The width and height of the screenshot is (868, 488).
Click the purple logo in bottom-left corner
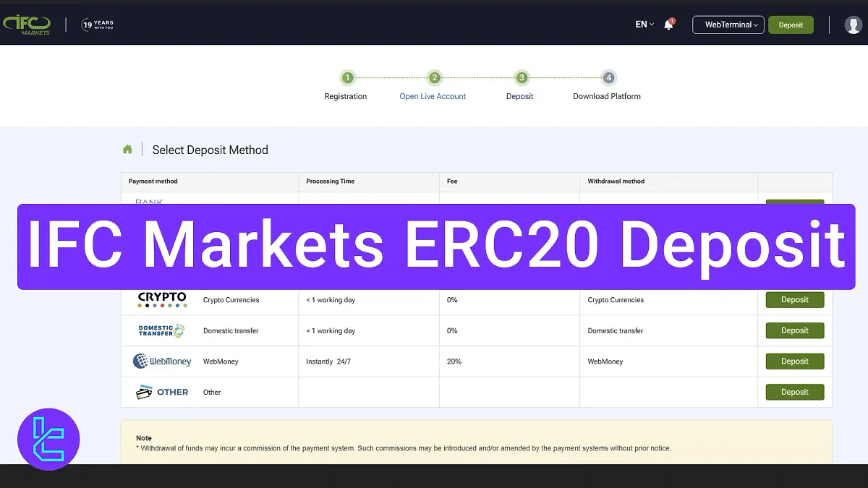tap(48, 439)
